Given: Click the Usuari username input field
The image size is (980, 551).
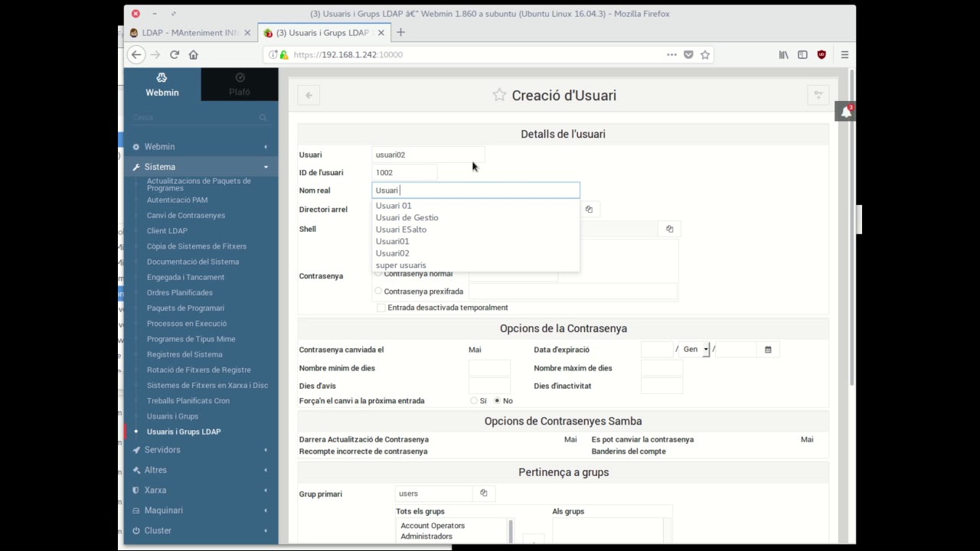Looking at the screenshot, I should point(429,155).
